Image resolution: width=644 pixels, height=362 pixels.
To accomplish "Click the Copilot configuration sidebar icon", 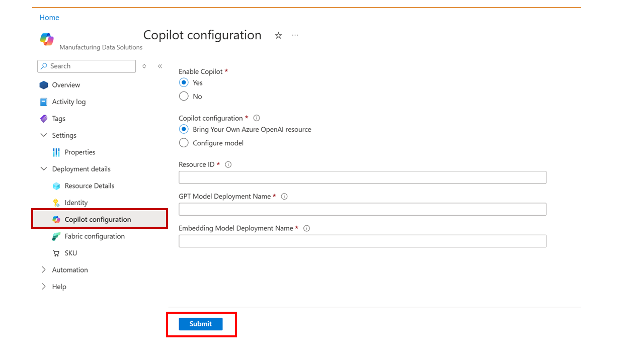I will click(x=56, y=220).
